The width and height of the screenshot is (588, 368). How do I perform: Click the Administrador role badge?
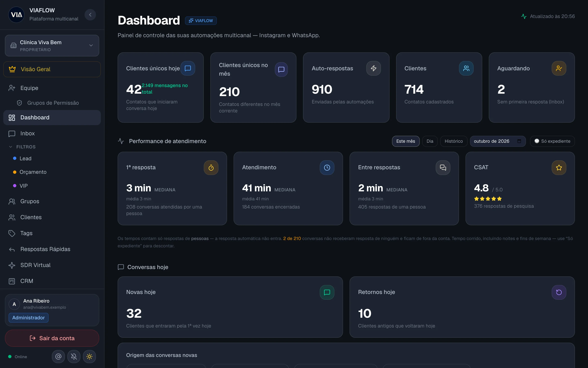tap(28, 318)
